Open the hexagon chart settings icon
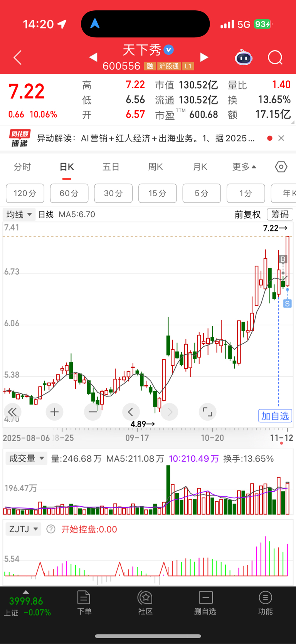Screen dimensions: 296x644 [281, 167]
